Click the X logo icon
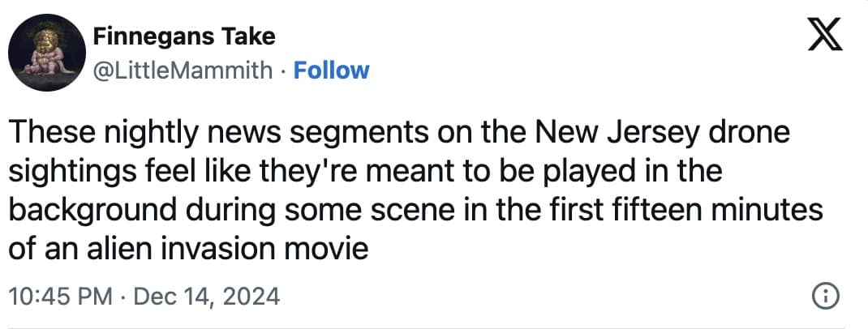The height and width of the screenshot is (329, 868). [826, 36]
